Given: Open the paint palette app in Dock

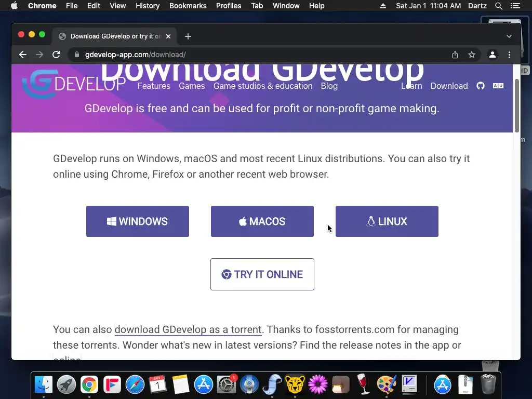Looking at the screenshot, I should 387,384.
